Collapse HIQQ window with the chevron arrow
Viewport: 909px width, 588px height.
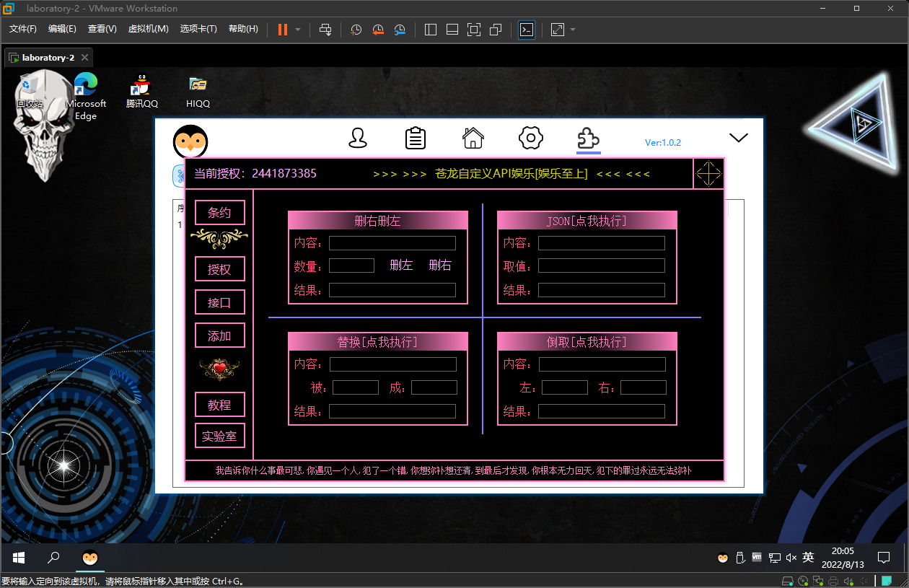pos(739,137)
